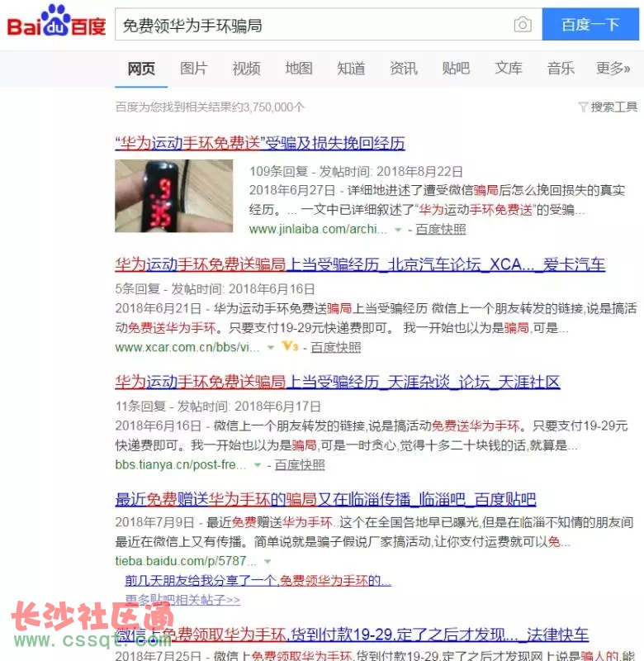644x661 pixels.
Task: Open tieba.baidu.com/p/5787 URL link
Action: tap(185, 561)
